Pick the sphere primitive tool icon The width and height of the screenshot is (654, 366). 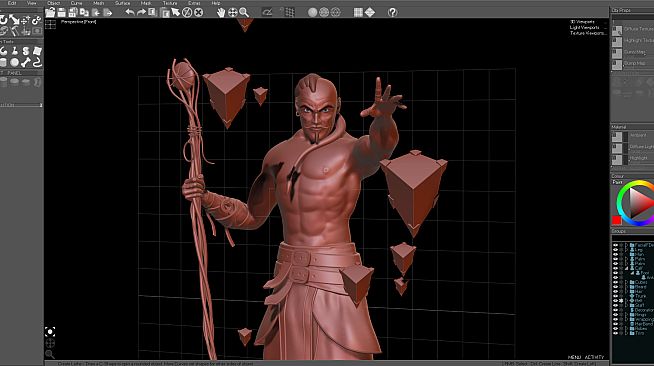[x=15, y=63]
